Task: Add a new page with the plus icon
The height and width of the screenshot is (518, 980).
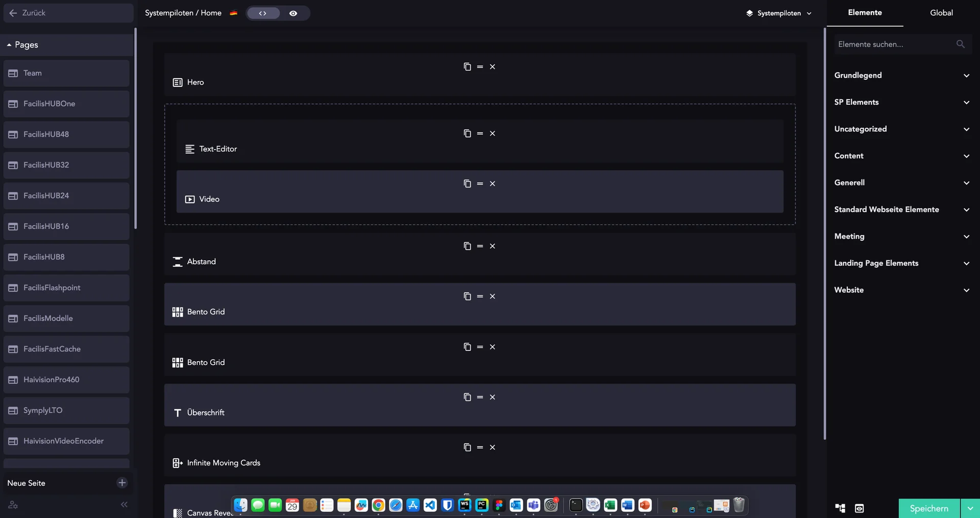Action: (x=122, y=483)
